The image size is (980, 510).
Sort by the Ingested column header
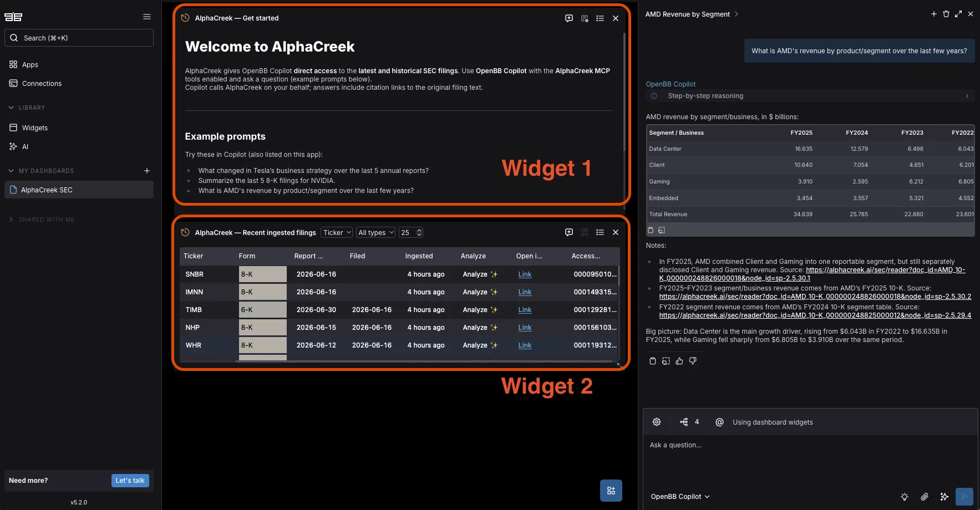pyautogui.click(x=419, y=256)
